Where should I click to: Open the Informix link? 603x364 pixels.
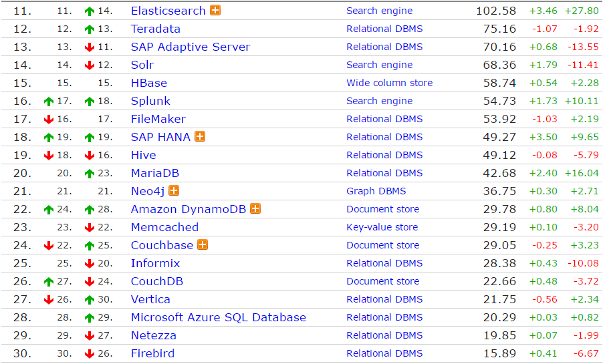156,263
